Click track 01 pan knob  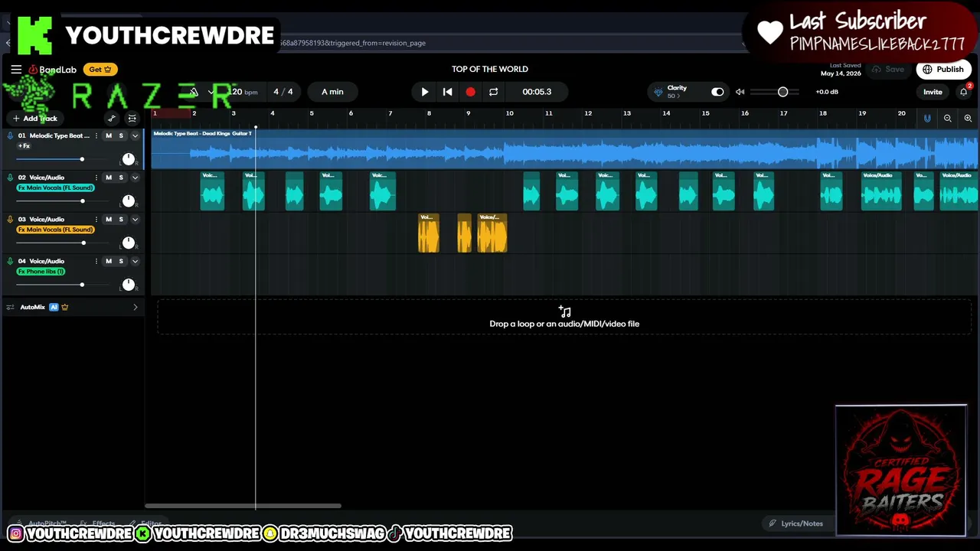pyautogui.click(x=128, y=159)
